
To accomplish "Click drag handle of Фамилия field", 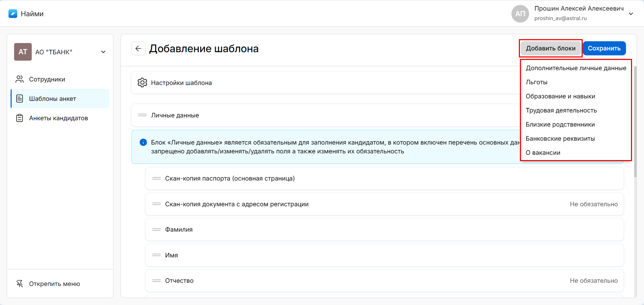I will coord(156,230).
